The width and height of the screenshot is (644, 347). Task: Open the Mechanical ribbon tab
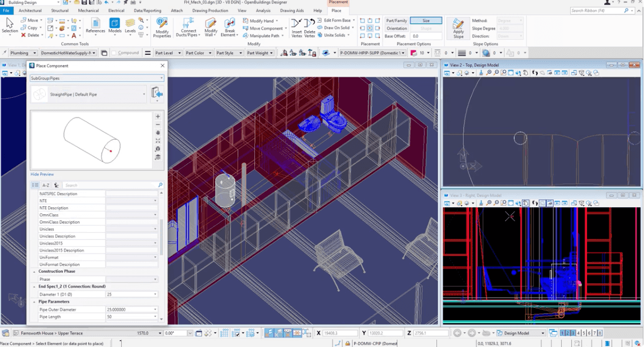click(88, 10)
